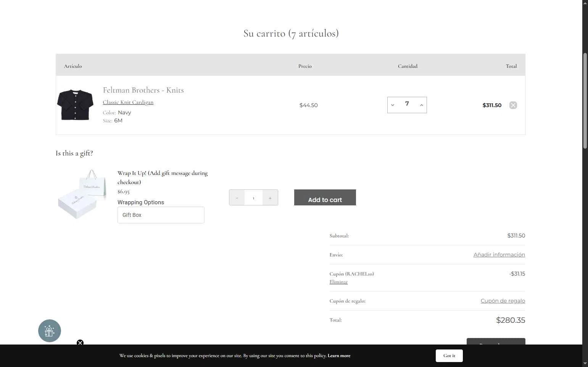Increase cardigan quantity with up chevron
This screenshot has height=367, width=588.
pyautogui.click(x=421, y=105)
